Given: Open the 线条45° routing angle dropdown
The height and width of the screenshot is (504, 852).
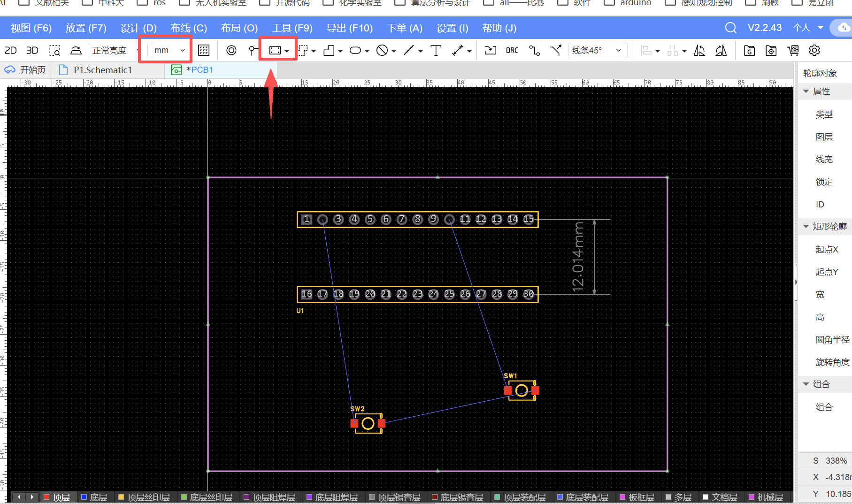Looking at the screenshot, I should (x=598, y=50).
